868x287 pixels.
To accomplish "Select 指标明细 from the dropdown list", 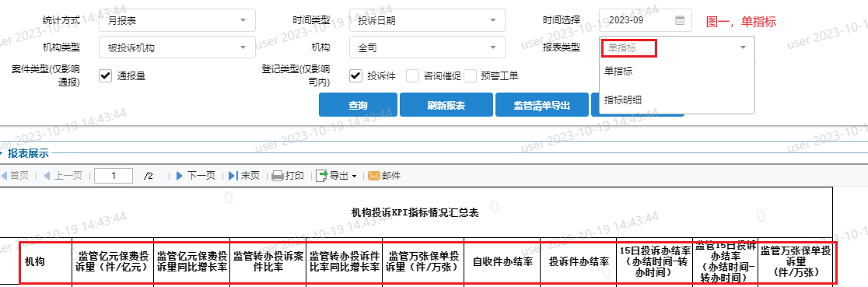I will coord(677,100).
